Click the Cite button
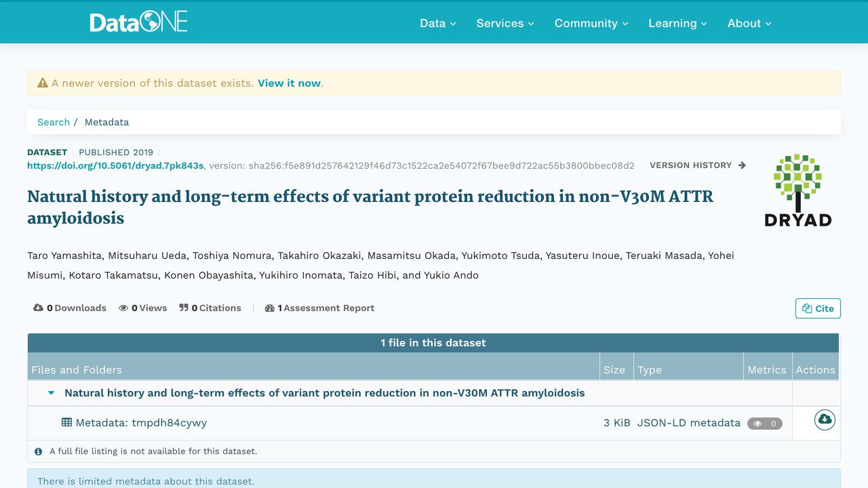The height and width of the screenshot is (488, 868). click(x=818, y=308)
